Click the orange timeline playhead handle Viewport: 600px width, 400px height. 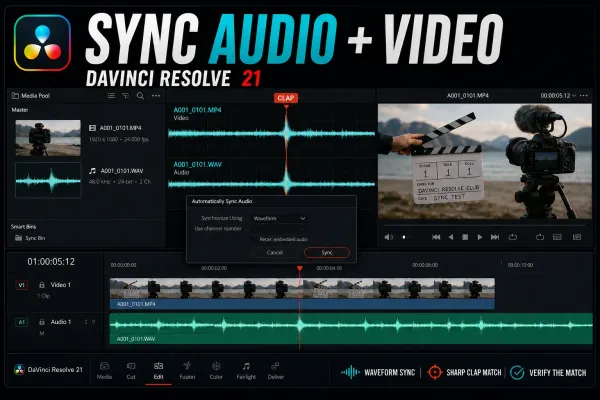[x=300, y=269]
